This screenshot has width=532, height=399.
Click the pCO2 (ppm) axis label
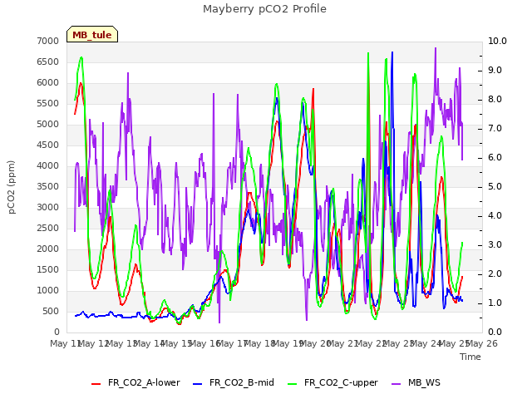click(x=12, y=187)
